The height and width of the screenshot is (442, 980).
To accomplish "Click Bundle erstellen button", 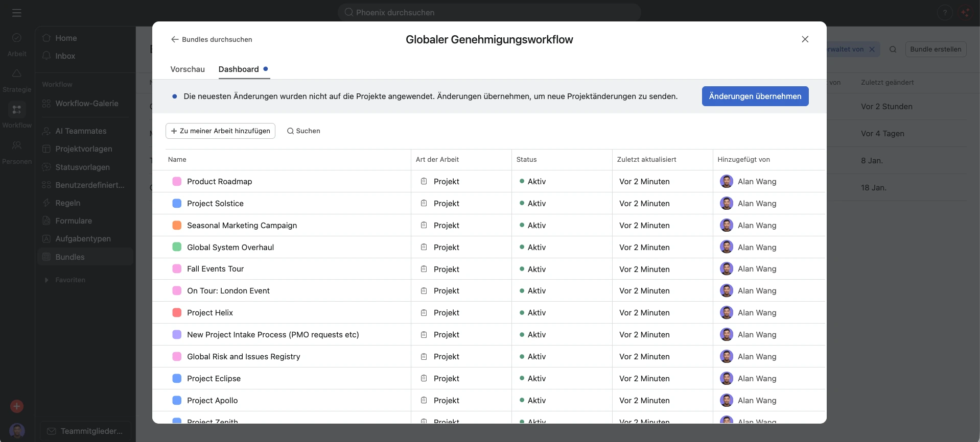I will pyautogui.click(x=936, y=50).
